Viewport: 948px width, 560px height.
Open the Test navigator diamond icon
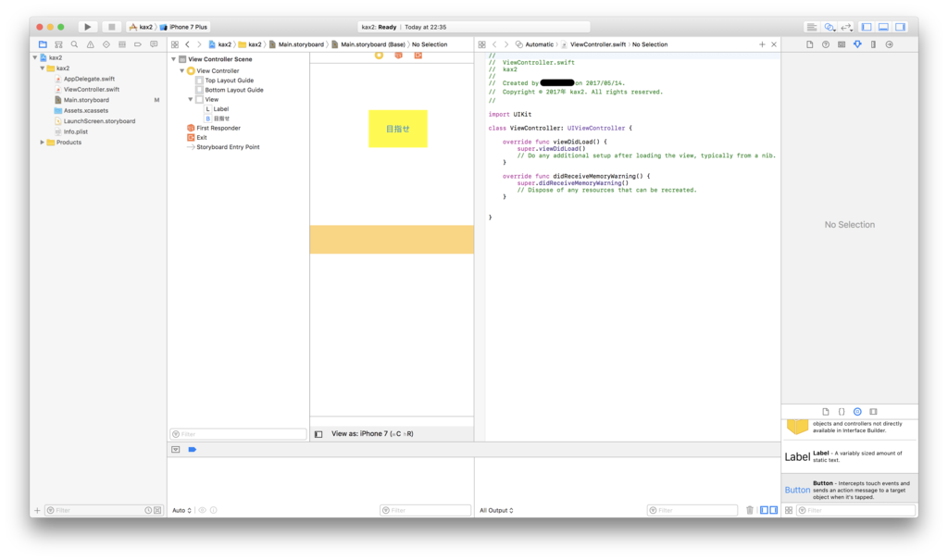pos(106,44)
